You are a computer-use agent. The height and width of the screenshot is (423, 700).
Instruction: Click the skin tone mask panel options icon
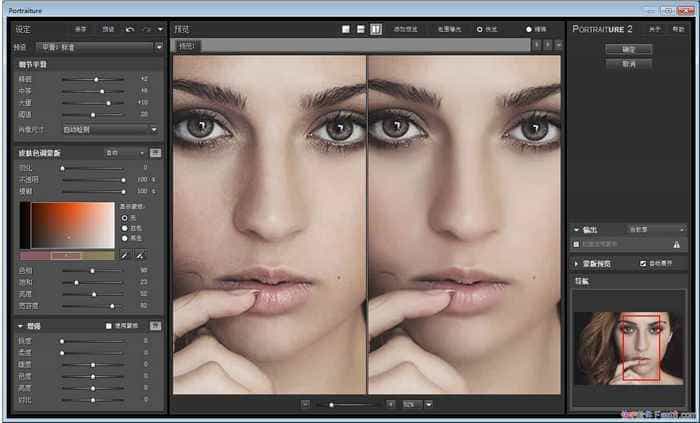[155, 153]
